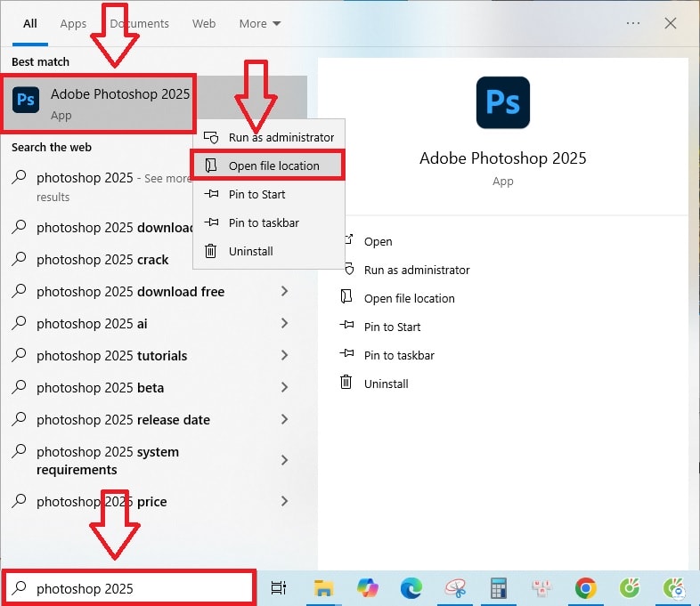Choose Pin to taskbar in context menu

(x=269, y=223)
